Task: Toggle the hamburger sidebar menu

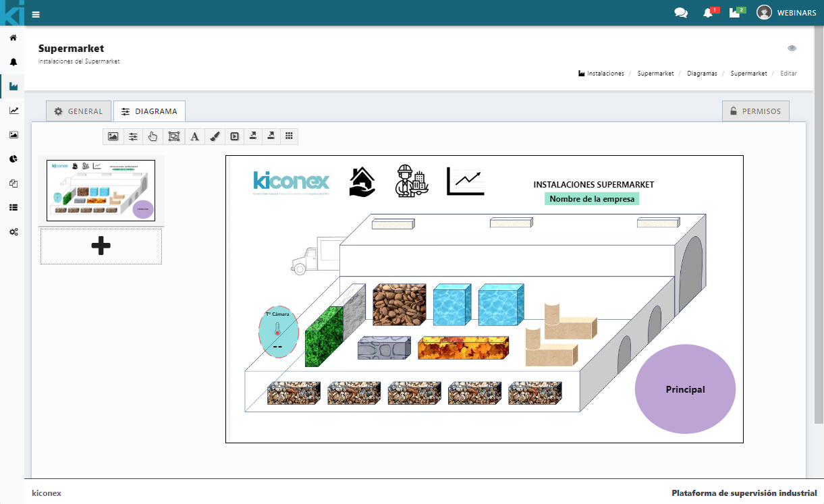Action: [x=36, y=13]
